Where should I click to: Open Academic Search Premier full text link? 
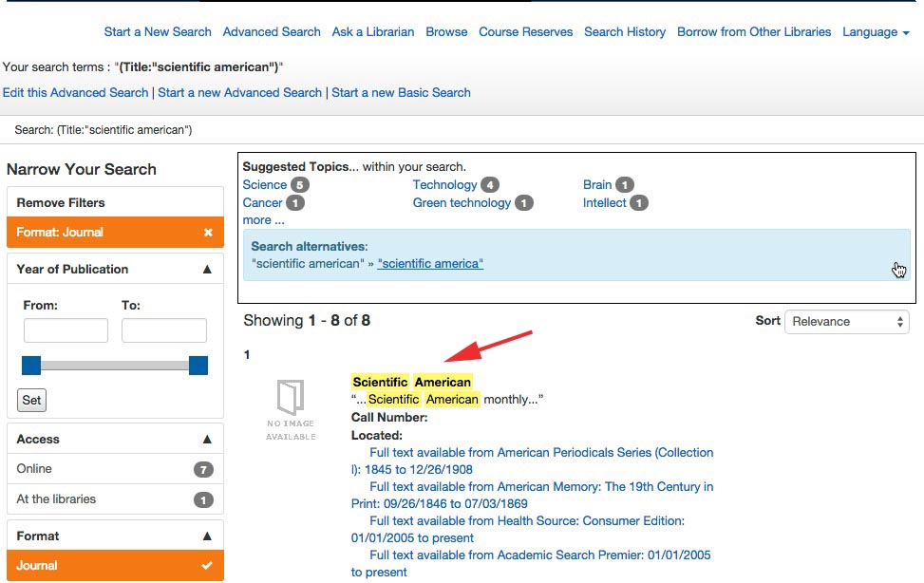coord(531,564)
